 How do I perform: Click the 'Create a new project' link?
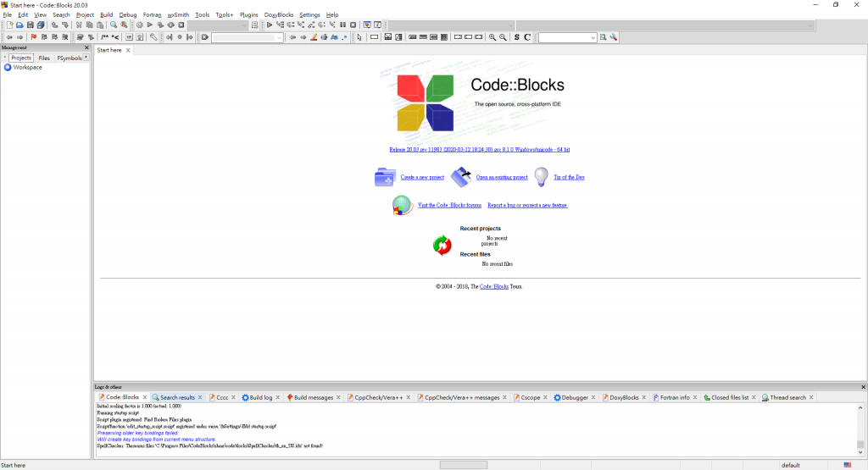422,178
